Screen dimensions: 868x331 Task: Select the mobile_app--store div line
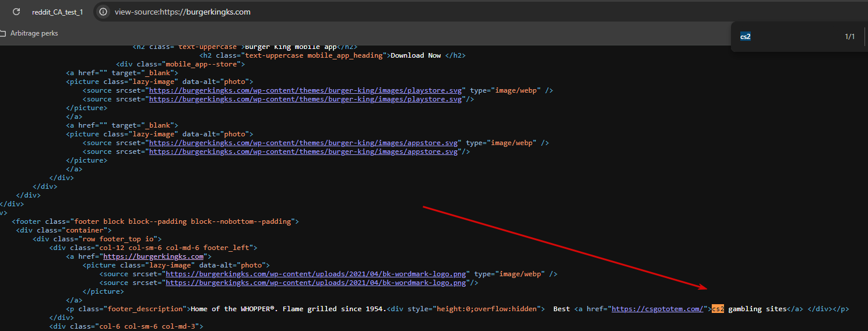[x=180, y=64]
